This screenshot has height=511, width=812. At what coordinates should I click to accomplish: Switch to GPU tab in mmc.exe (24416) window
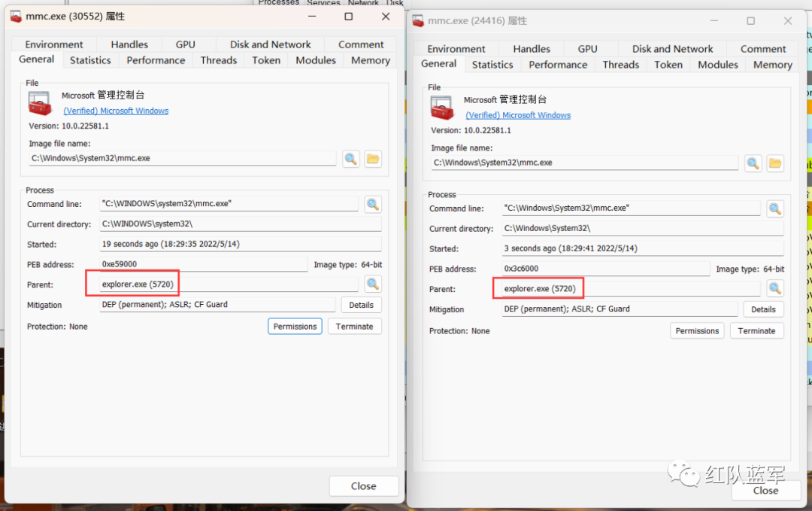(588, 49)
